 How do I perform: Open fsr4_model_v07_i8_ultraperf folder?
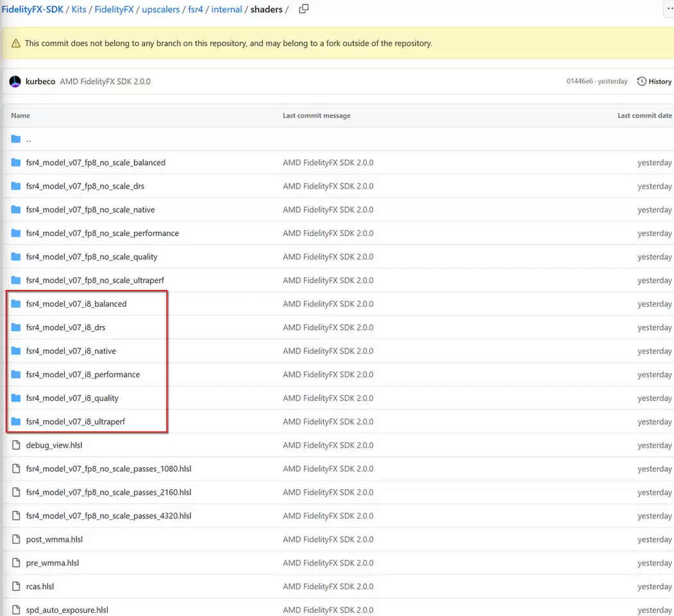[x=75, y=422]
